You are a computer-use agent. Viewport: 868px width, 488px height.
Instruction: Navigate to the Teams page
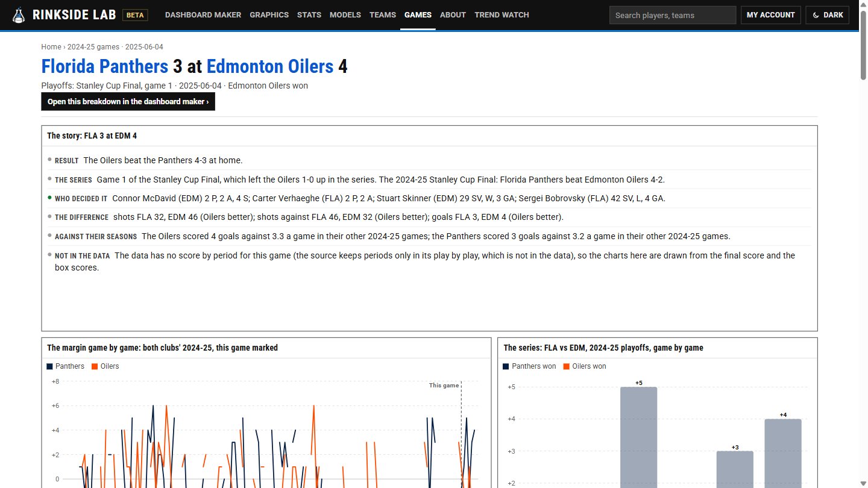(x=383, y=15)
